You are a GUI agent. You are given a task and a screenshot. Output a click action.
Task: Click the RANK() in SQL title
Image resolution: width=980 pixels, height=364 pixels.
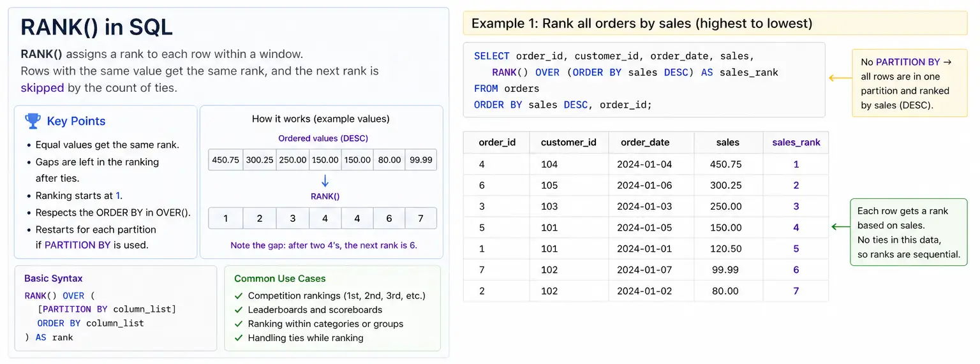96,27
